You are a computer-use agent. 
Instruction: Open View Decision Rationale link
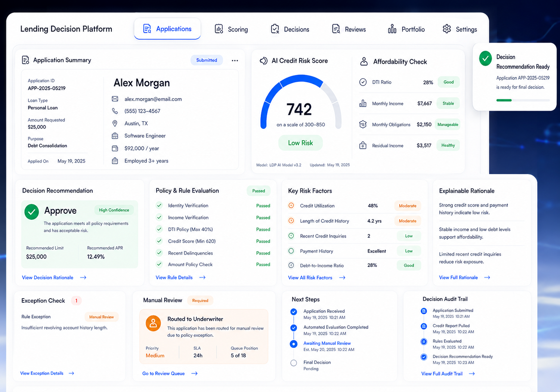(x=54, y=278)
